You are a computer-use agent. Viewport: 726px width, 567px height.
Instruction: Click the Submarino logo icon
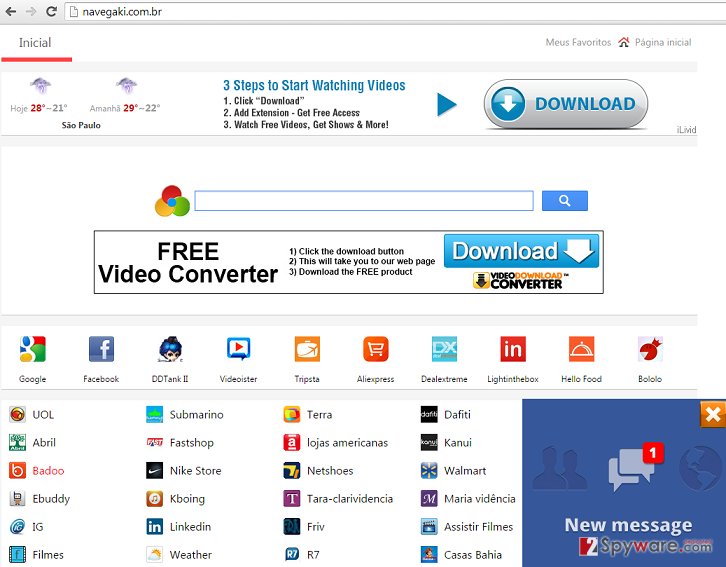154,414
